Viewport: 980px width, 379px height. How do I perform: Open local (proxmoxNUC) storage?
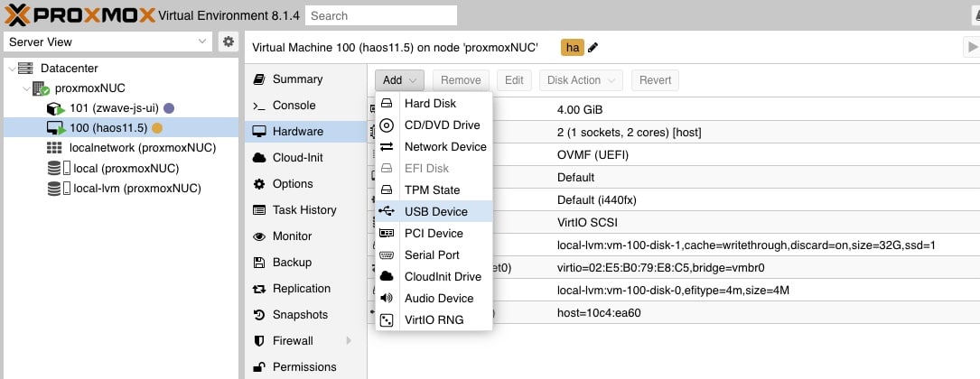tap(126, 168)
